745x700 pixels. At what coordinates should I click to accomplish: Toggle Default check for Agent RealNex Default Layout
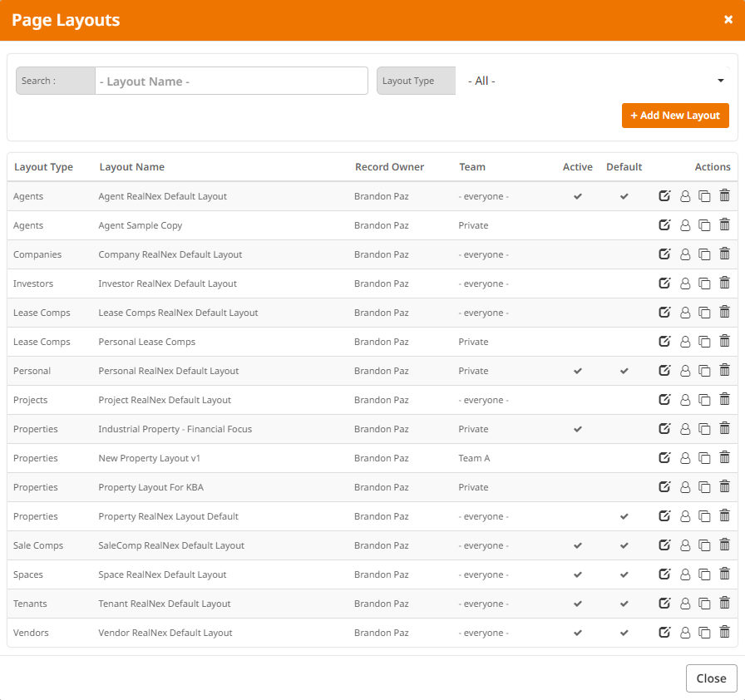(624, 196)
